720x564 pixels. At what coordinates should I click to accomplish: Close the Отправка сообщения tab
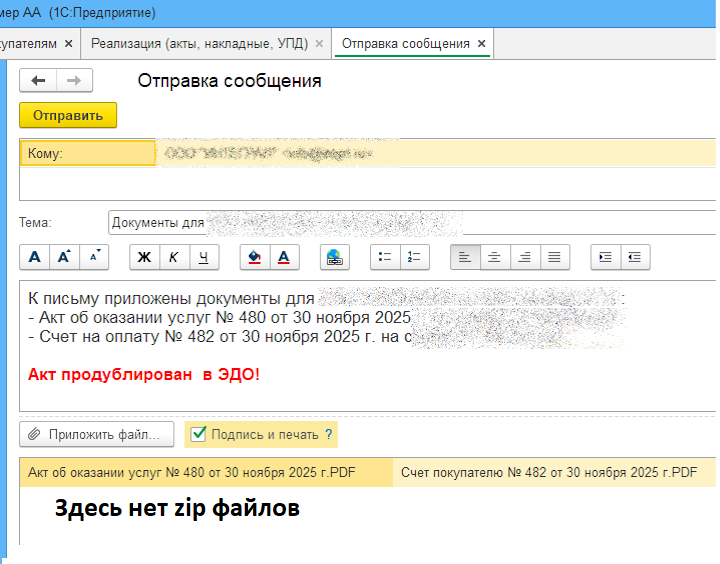[x=481, y=44]
